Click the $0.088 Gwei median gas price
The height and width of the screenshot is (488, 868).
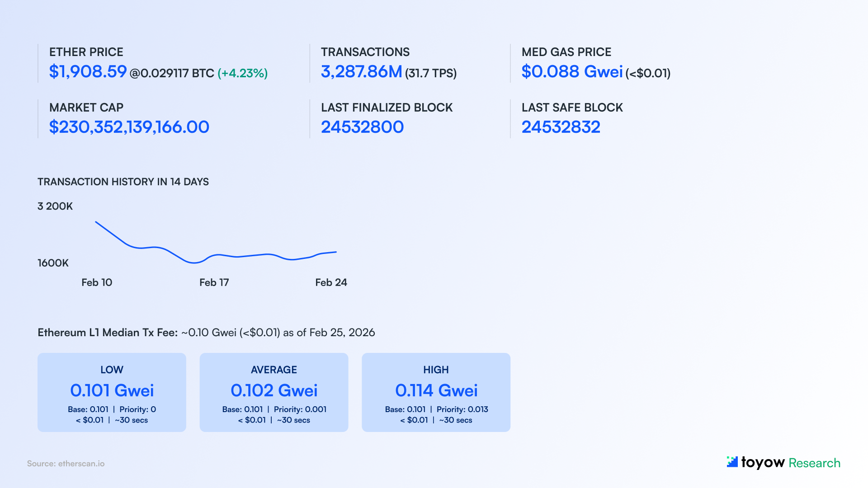point(572,72)
